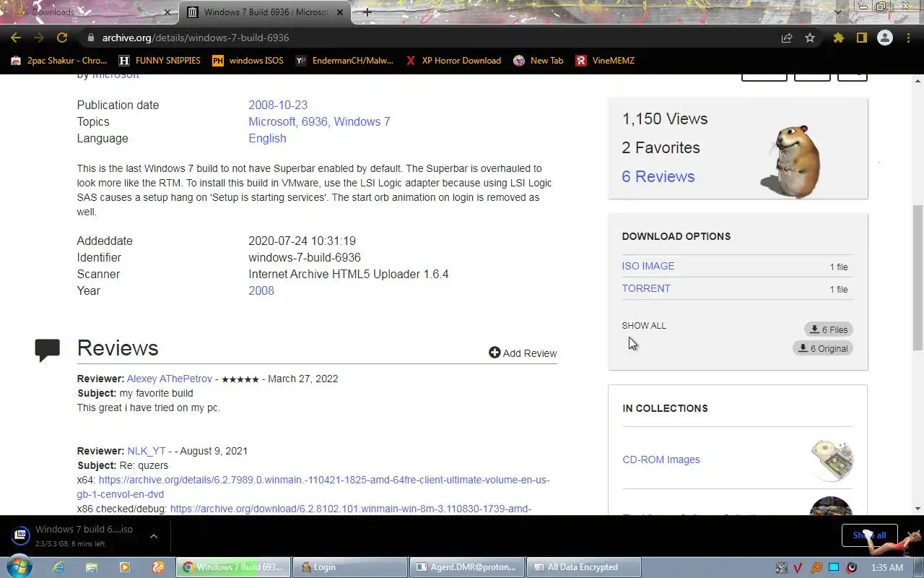Go forward with the forward arrow
Image resolution: width=924 pixels, height=578 pixels.
(x=39, y=38)
